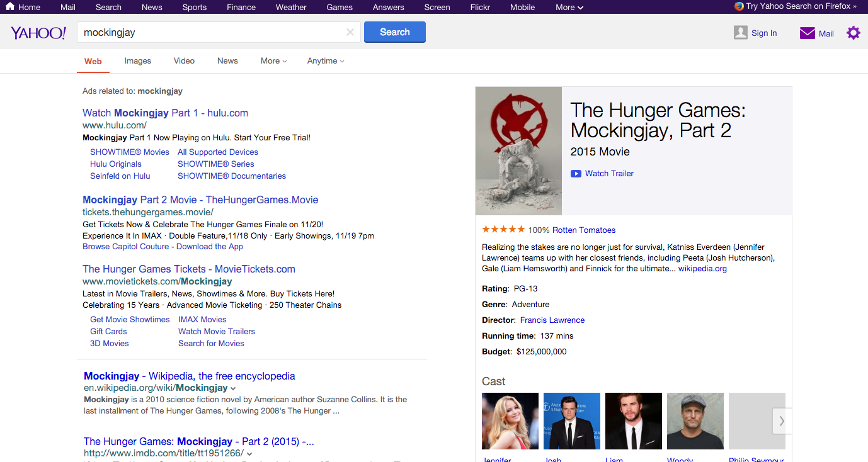Click the wikipedia.org source link
This screenshot has height=462, width=868.
(x=702, y=269)
